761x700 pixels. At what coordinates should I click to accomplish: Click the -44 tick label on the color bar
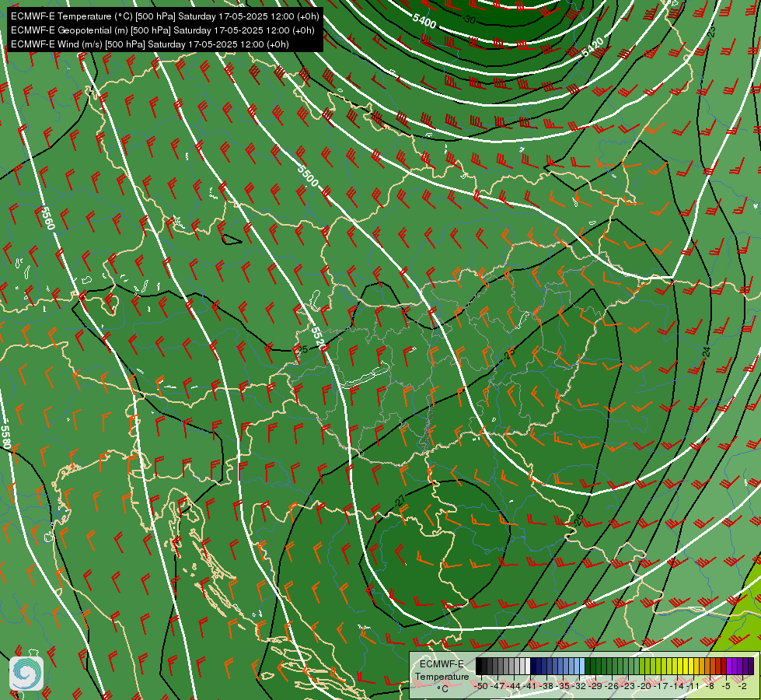pyautogui.click(x=514, y=686)
